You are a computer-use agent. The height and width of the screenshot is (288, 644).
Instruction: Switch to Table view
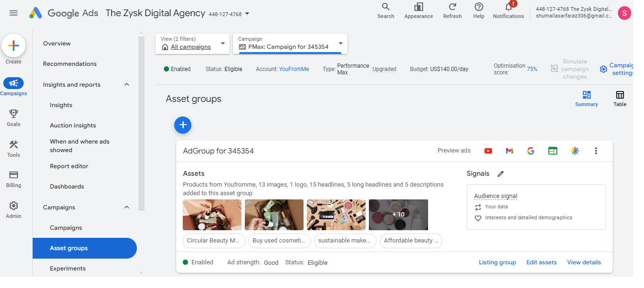pyautogui.click(x=620, y=99)
